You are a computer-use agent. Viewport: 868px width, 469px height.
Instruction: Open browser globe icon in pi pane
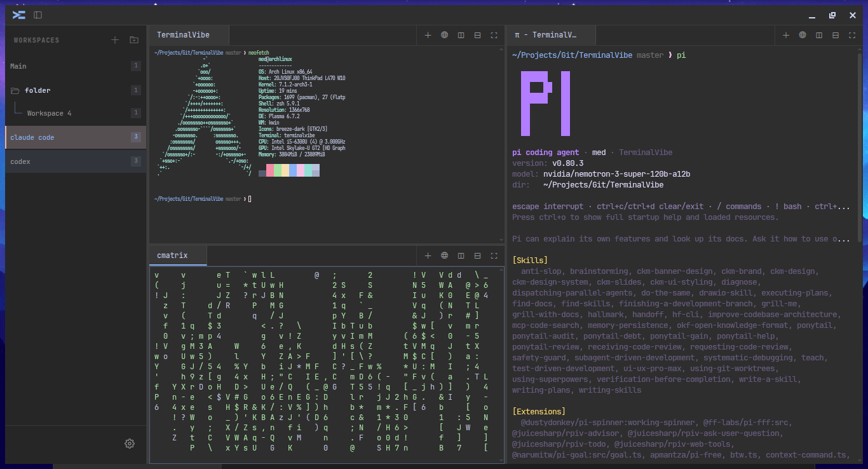803,35
